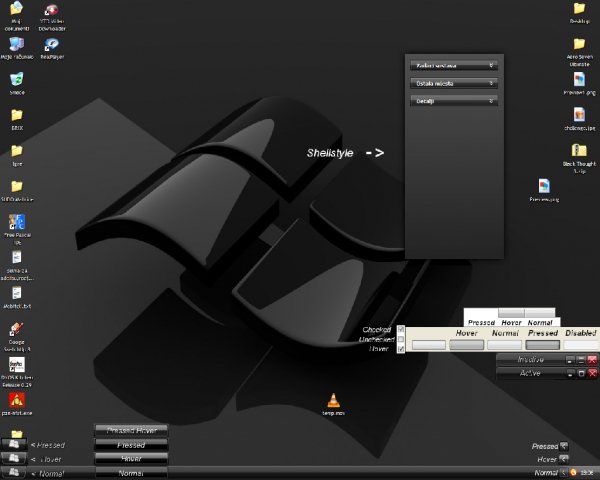Click the Start button labeled Hover
The width and height of the screenshot is (600, 480).
pos(14,458)
